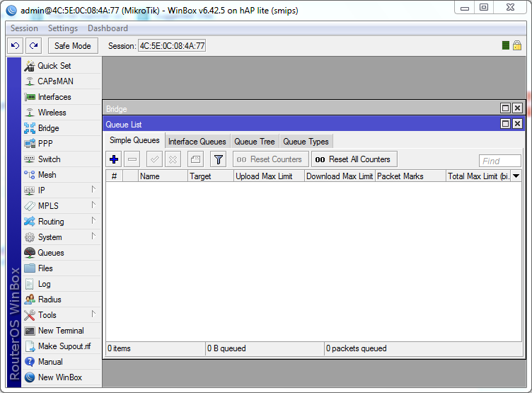Sort by Packet Marks column header
The height and width of the screenshot is (393, 532).
pos(410,176)
